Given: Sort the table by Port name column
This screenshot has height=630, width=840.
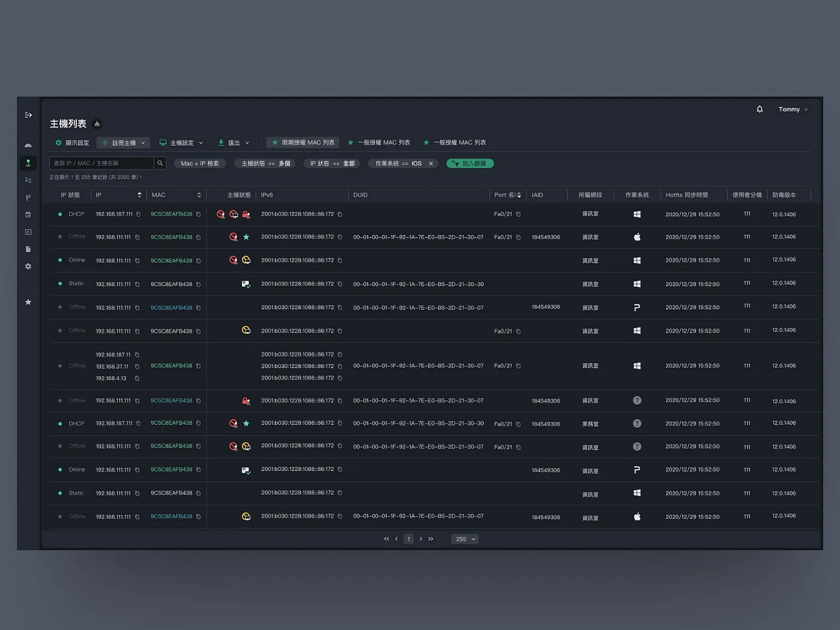Looking at the screenshot, I should pyautogui.click(x=519, y=195).
